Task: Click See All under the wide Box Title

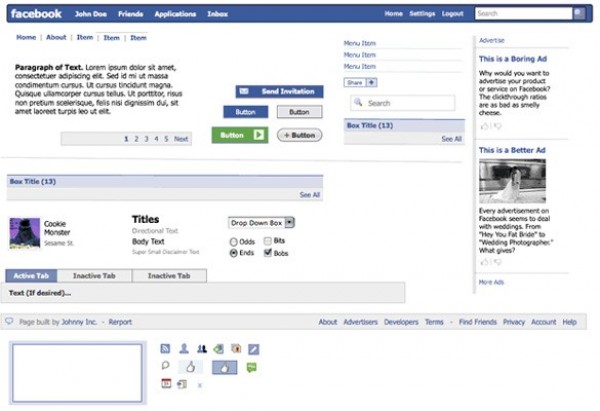Action: (x=310, y=195)
